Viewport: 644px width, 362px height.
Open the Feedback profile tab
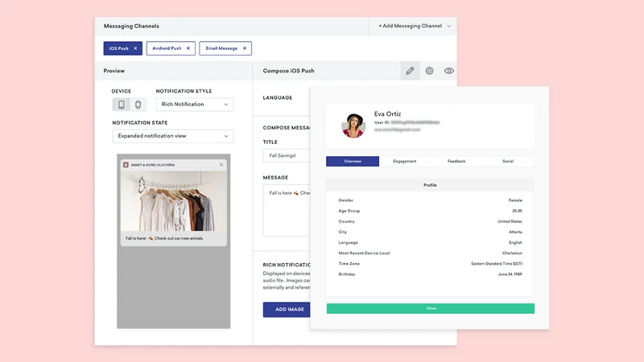point(456,162)
